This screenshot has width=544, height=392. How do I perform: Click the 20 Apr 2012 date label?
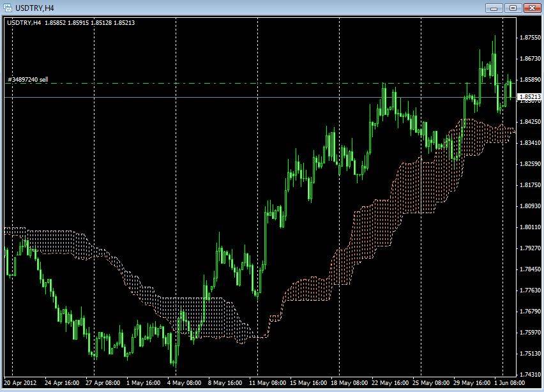click(x=20, y=384)
